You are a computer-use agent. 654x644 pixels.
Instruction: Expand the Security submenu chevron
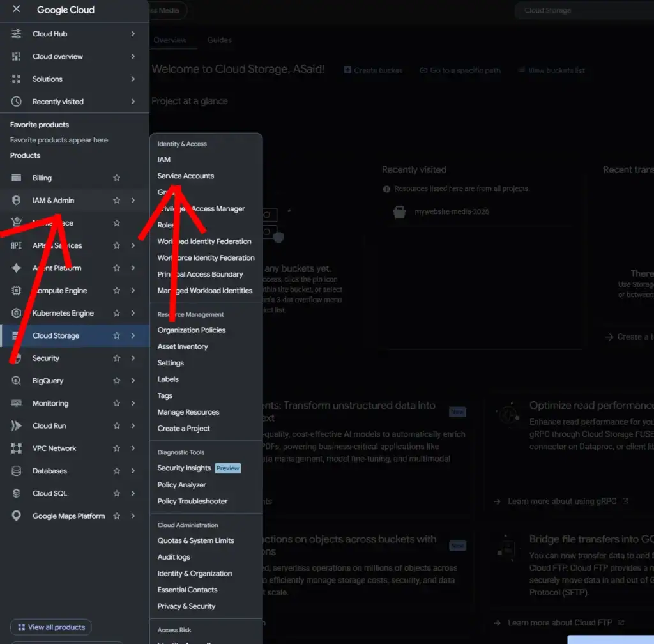point(133,358)
